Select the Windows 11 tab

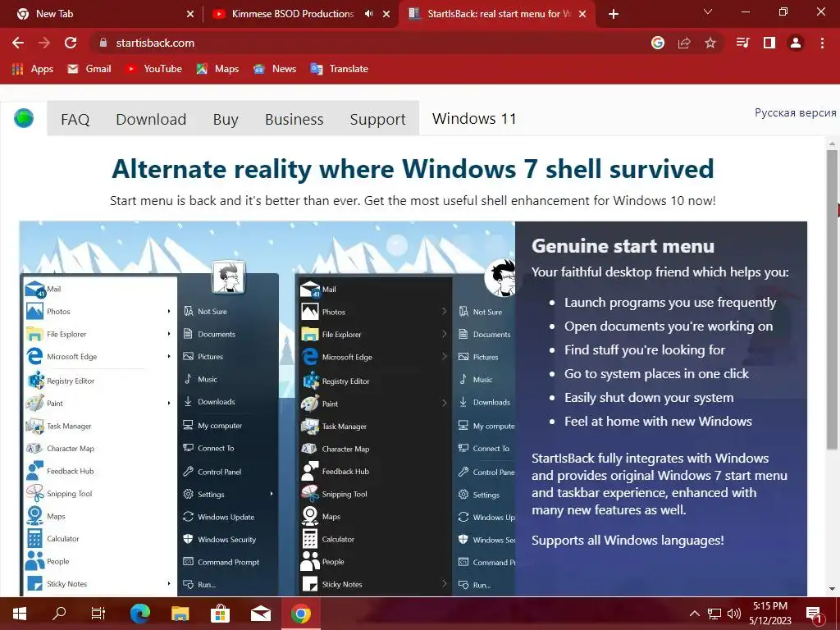(474, 118)
